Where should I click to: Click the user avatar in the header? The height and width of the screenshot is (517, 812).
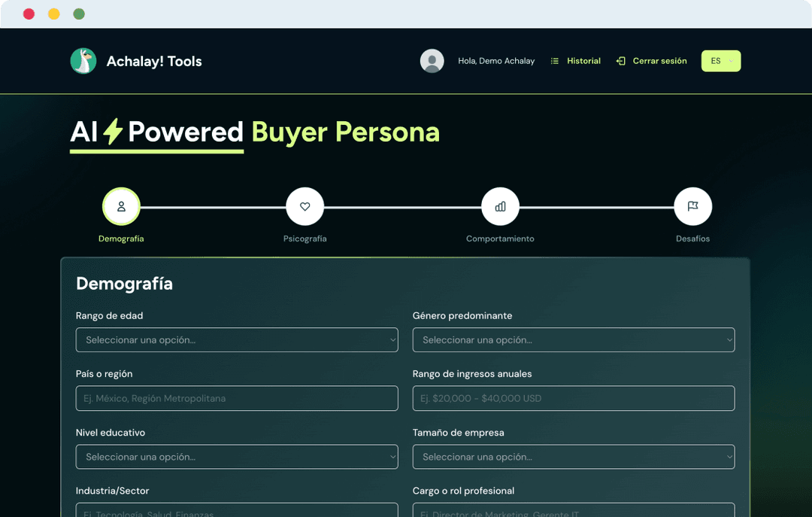[432, 60]
